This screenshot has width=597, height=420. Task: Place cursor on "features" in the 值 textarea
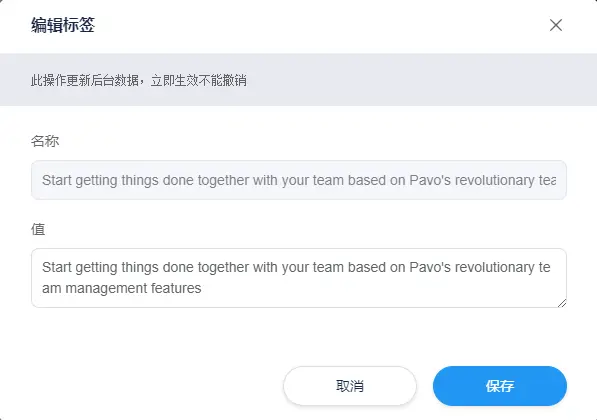176,288
